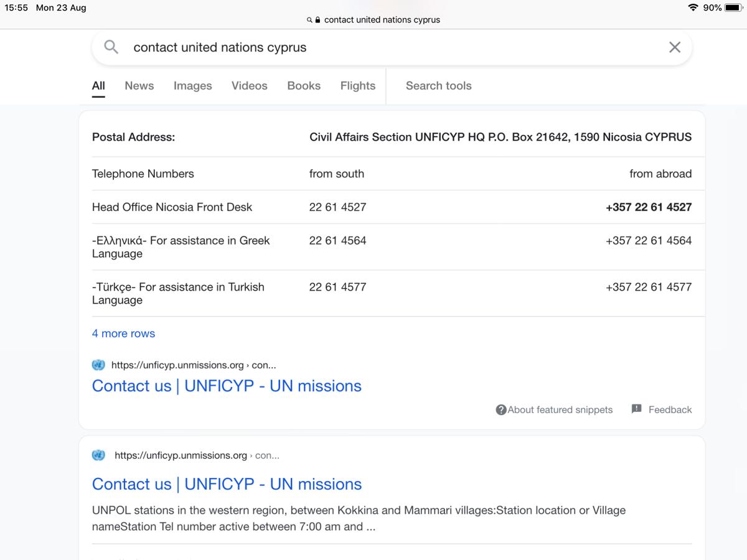747x560 pixels.
Task: Click the magnifying glass search icon
Action: (x=111, y=47)
